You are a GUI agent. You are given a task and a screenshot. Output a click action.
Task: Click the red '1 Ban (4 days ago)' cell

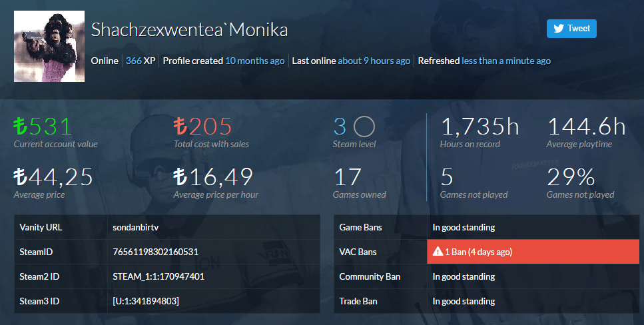[x=533, y=252]
